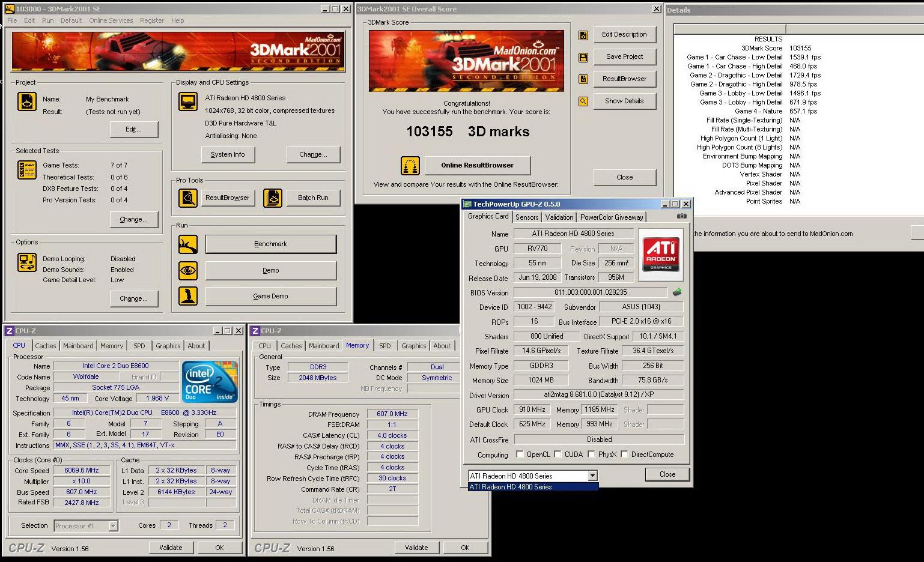Click the Demo button in Run section
This screenshot has width=924, height=562.
pos(271,270)
